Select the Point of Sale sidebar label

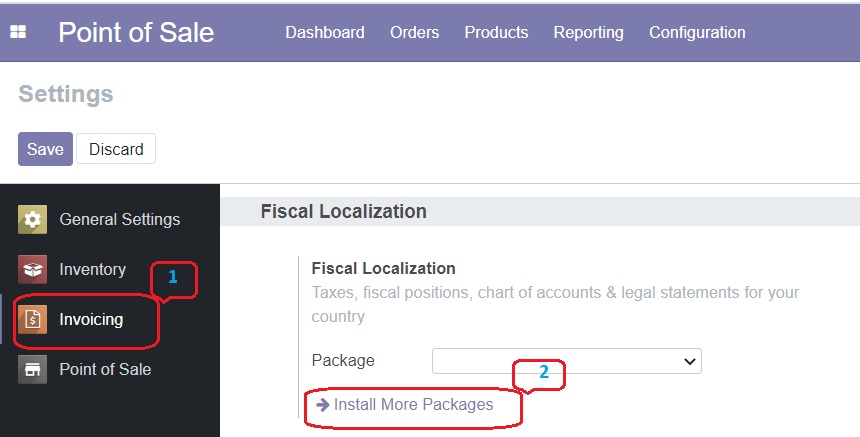pyautogui.click(x=105, y=369)
